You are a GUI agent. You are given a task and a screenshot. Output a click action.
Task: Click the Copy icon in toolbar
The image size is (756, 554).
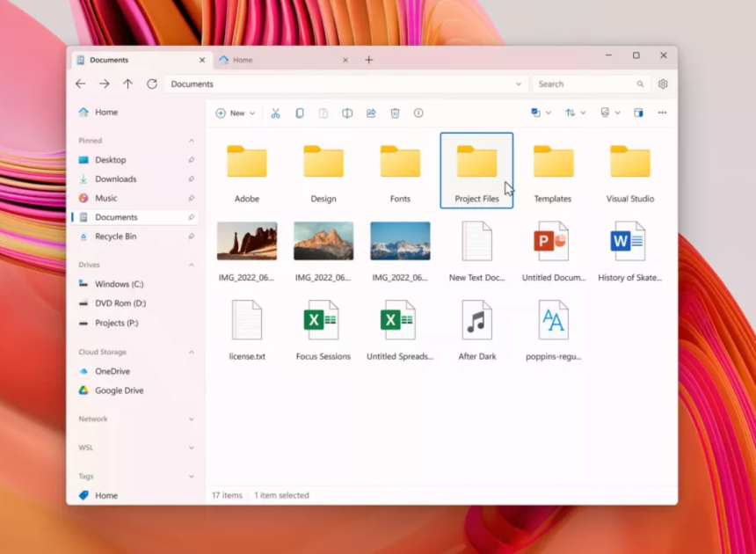pyautogui.click(x=300, y=113)
